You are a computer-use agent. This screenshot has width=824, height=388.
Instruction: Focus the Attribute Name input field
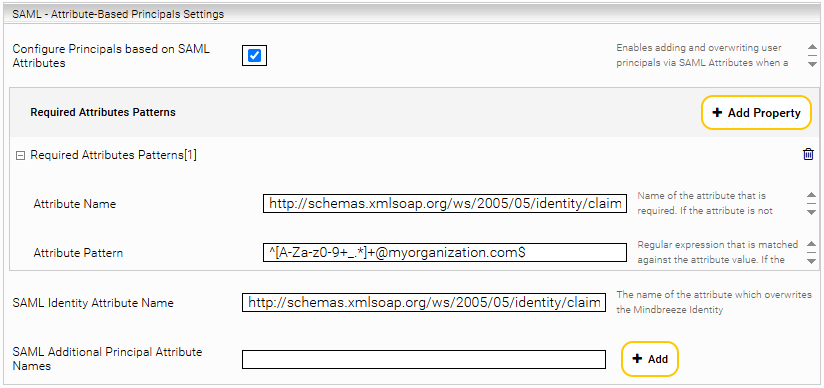tap(445, 203)
